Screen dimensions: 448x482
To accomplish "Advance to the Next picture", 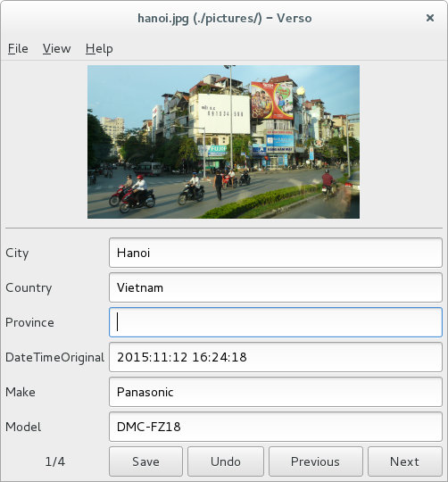I will point(405,461).
